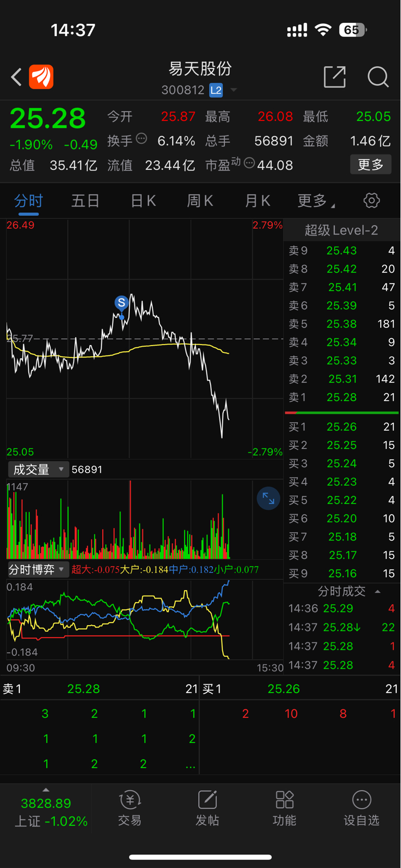Tap the 超级 Level-2 header
The image size is (401, 868).
[x=342, y=230]
